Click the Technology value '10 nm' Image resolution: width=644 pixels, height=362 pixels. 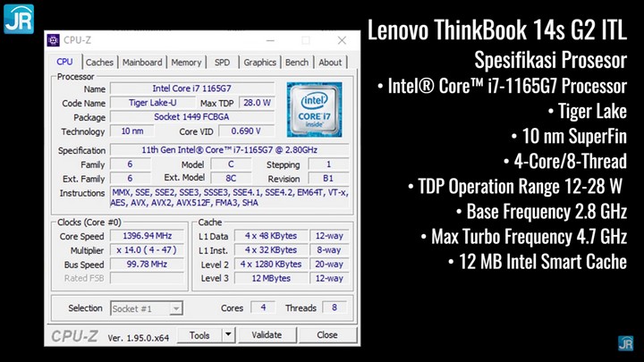131,131
